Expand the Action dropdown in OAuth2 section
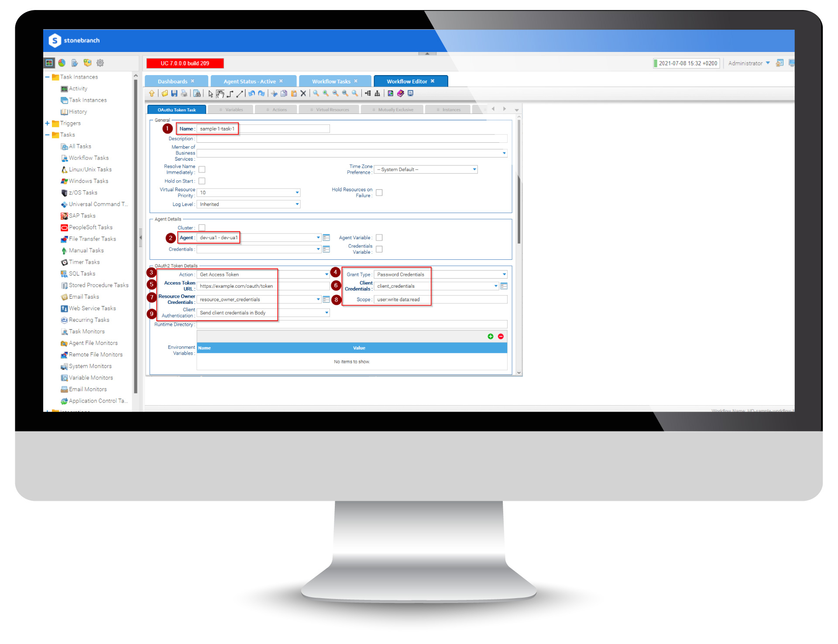The width and height of the screenshot is (838, 644). point(323,273)
